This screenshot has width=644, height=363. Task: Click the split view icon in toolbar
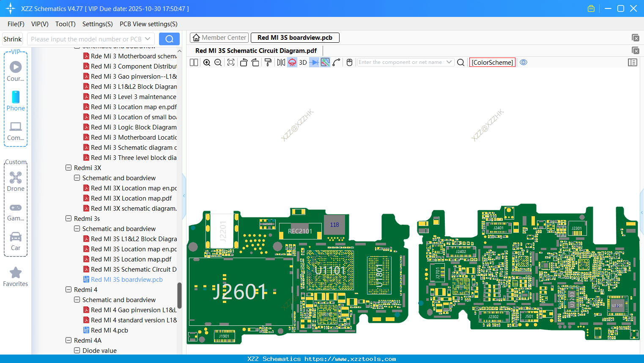click(194, 62)
